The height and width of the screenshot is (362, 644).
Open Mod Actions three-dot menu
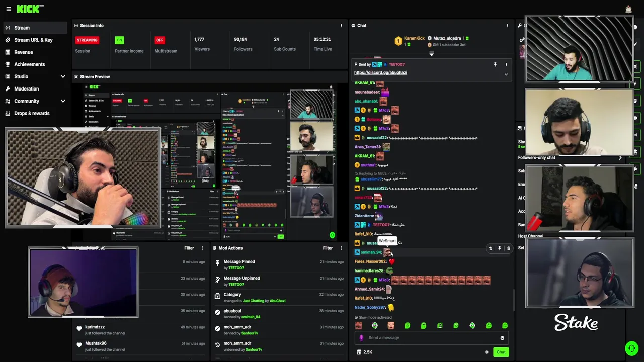pyautogui.click(x=341, y=248)
